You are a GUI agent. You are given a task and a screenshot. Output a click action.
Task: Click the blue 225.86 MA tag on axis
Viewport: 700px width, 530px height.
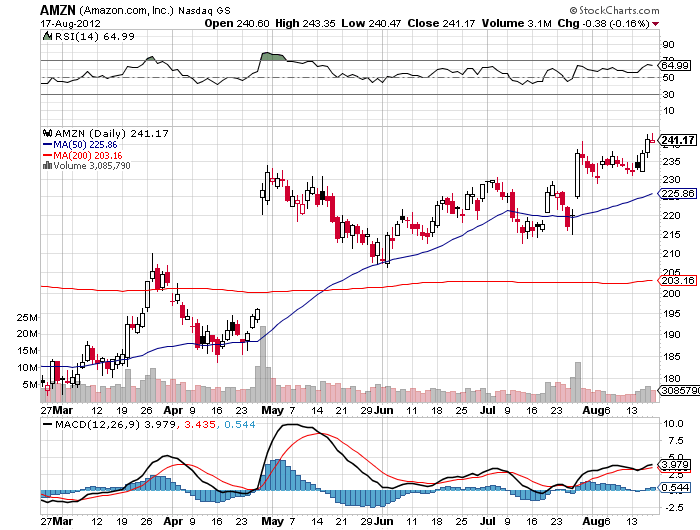coord(678,194)
